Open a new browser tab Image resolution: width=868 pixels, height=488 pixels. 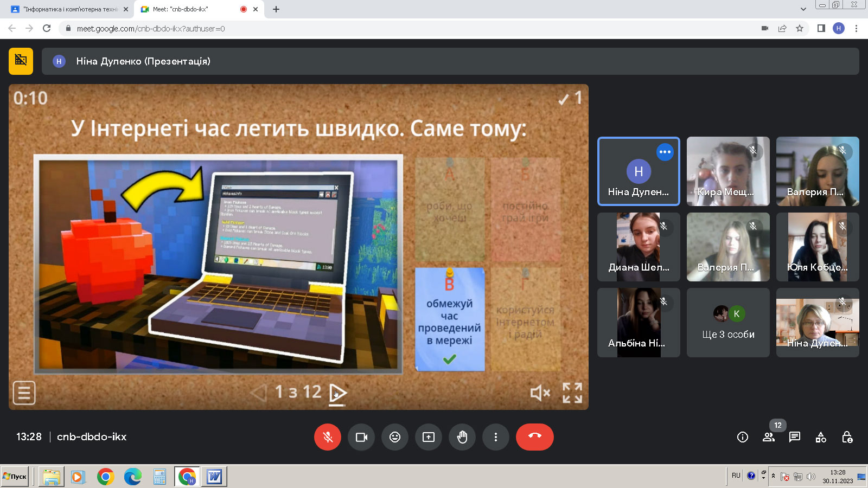coord(276,9)
